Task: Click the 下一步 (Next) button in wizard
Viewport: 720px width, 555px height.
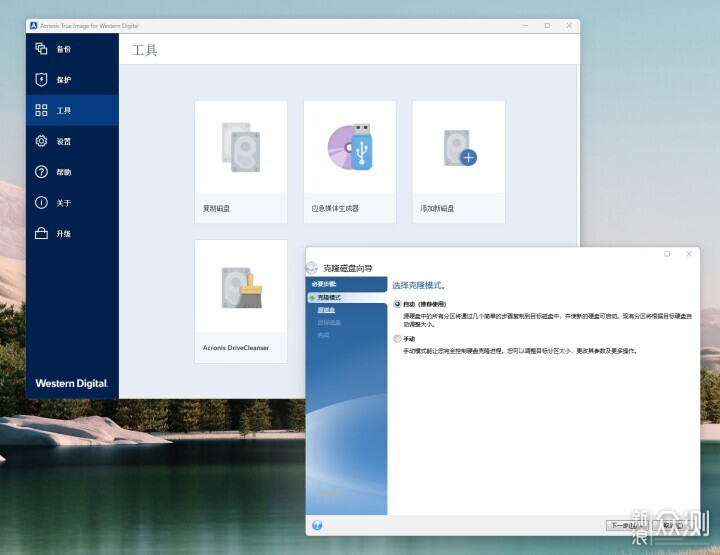Action: (627, 525)
